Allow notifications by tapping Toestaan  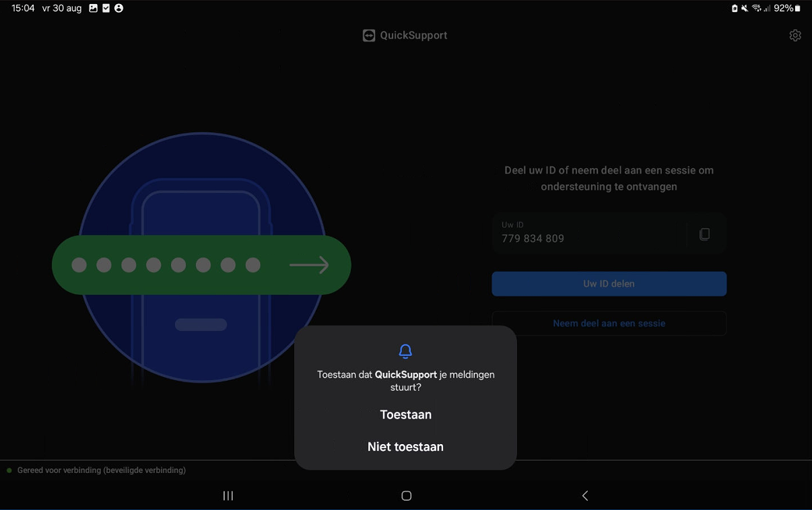click(x=405, y=414)
